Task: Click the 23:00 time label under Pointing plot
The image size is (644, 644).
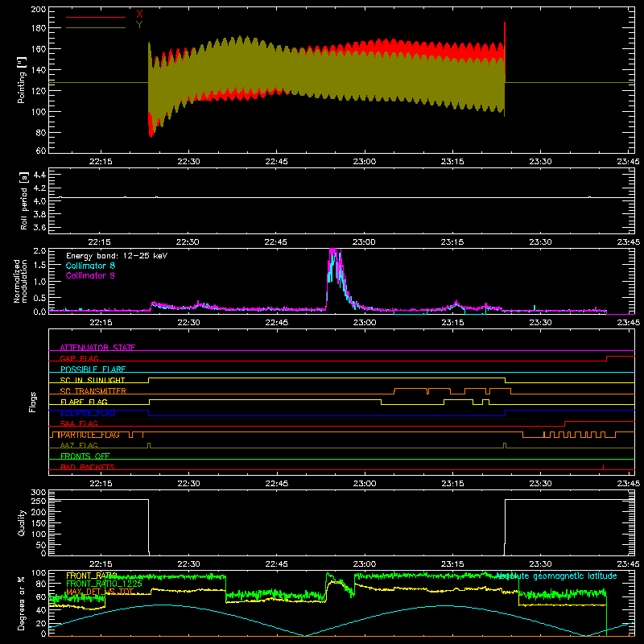Action: 365,162
